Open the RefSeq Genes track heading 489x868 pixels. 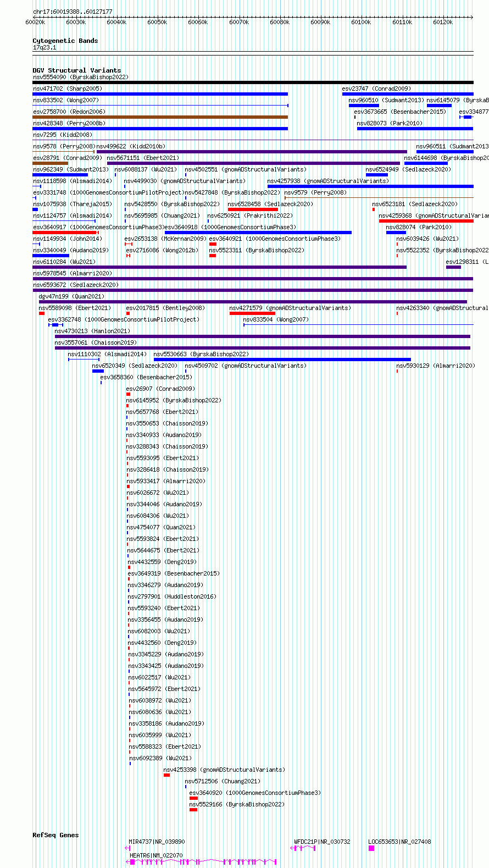(55, 835)
